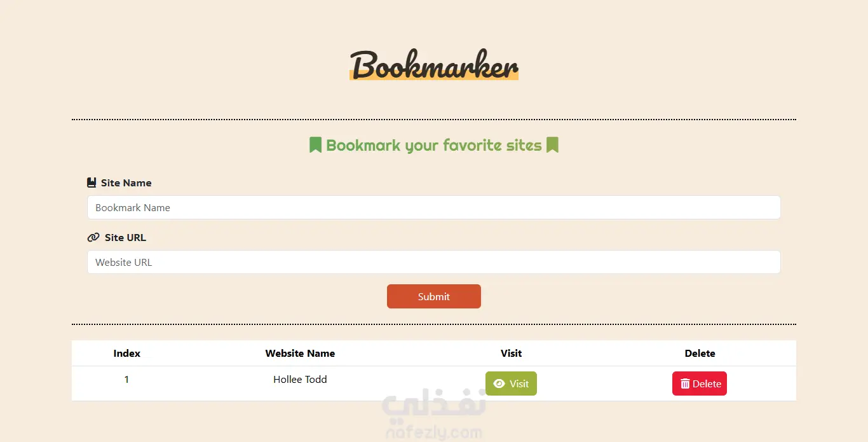Viewport: 868px width, 442px height.
Task: Click the chain link icon beside Site URL
Action: coord(93,237)
